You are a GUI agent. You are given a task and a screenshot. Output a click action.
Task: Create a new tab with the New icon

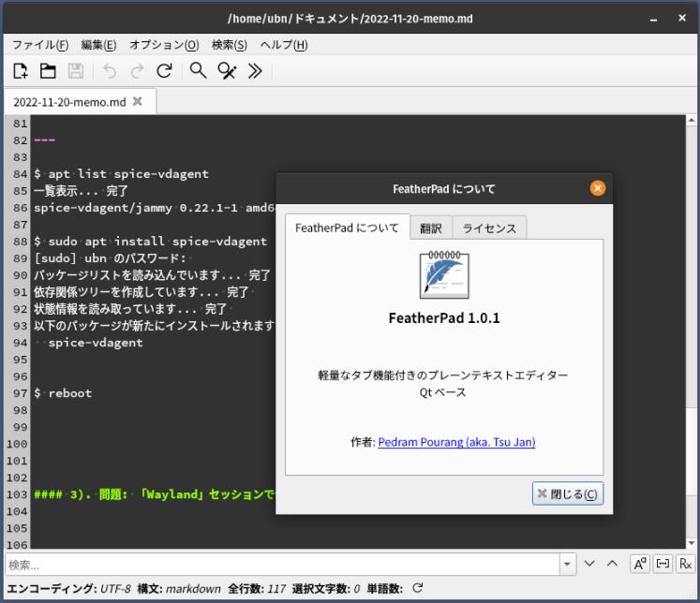(x=21, y=71)
